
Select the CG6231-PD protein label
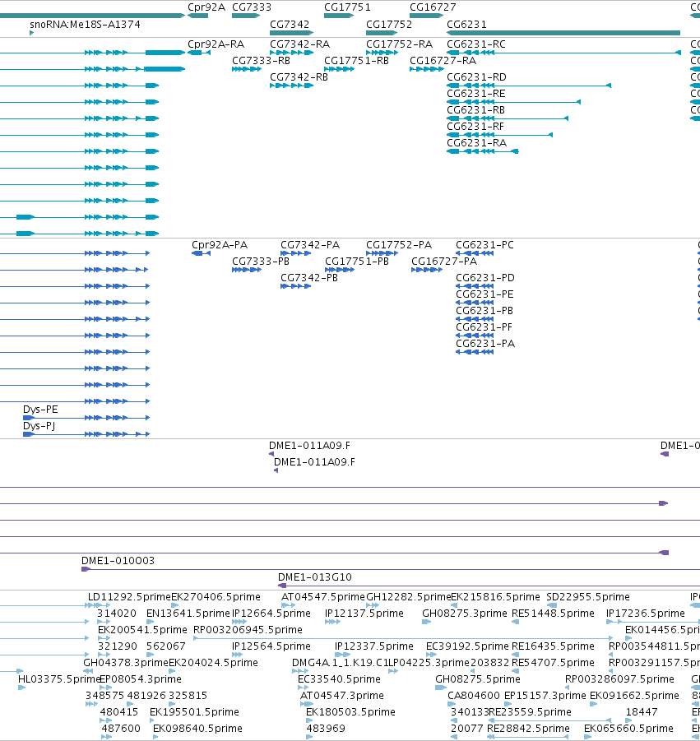[485, 277]
